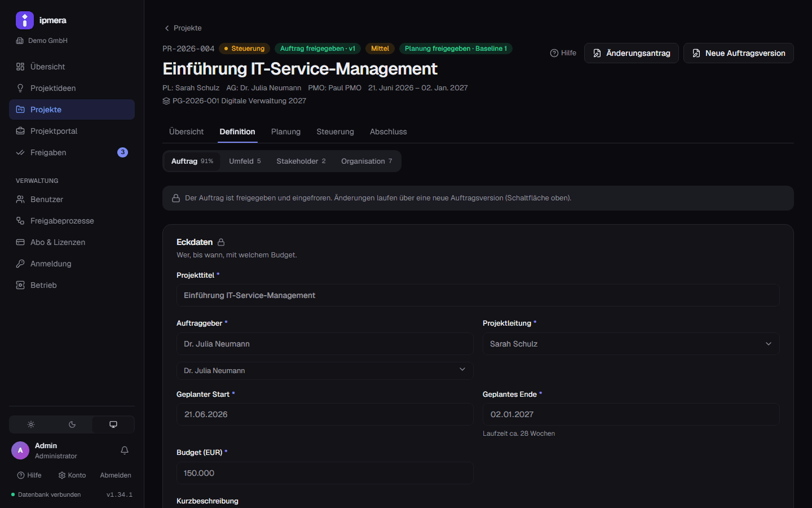The height and width of the screenshot is (508, 812).
Task: Switch to the Steuerung tab
Action: point(336,132)
